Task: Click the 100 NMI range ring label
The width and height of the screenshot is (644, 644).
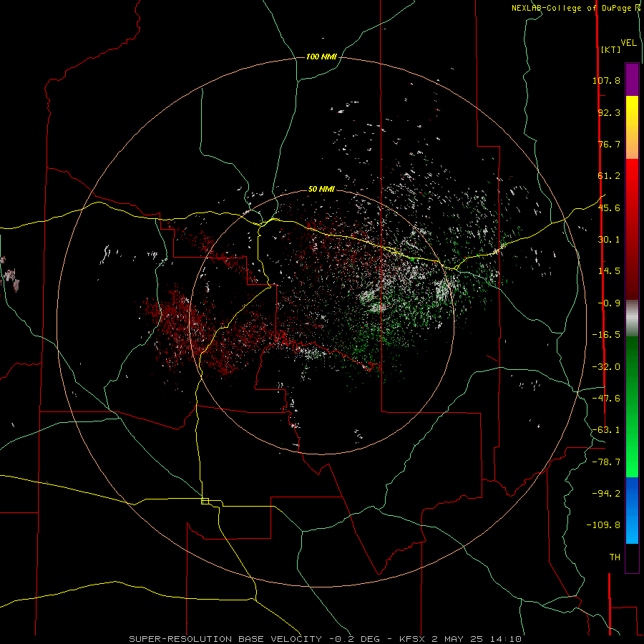Action: (321, 57)
